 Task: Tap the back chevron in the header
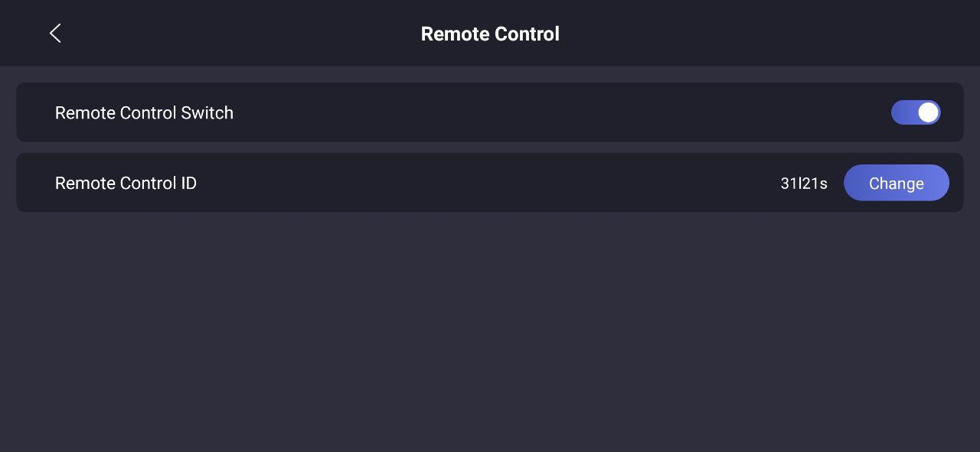click(55, 33)
